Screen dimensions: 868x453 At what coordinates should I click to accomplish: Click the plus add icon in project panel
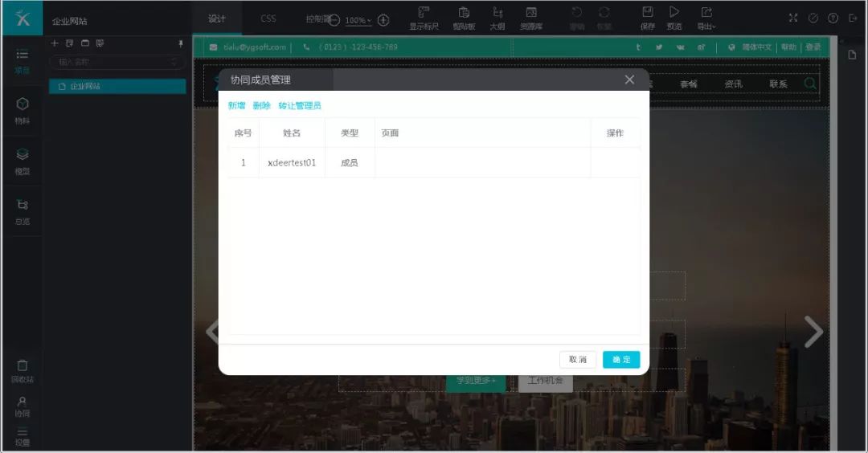click(x=55, y=43)
